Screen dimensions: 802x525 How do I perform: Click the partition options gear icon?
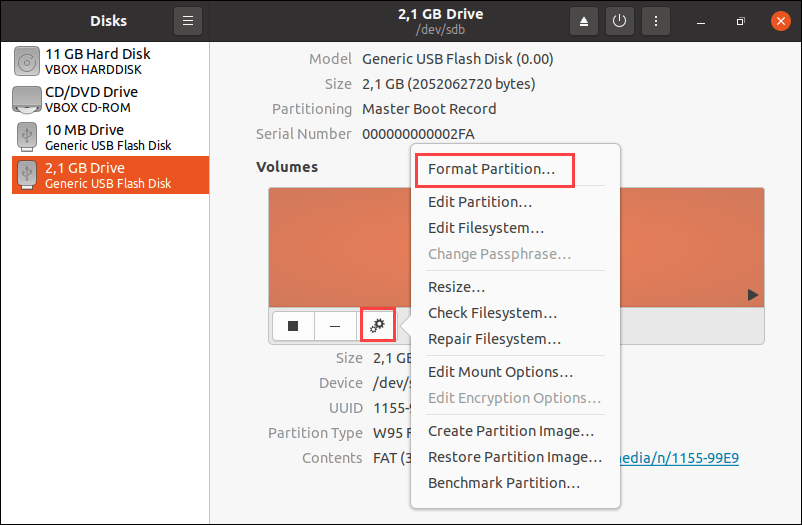click(378, 326)
